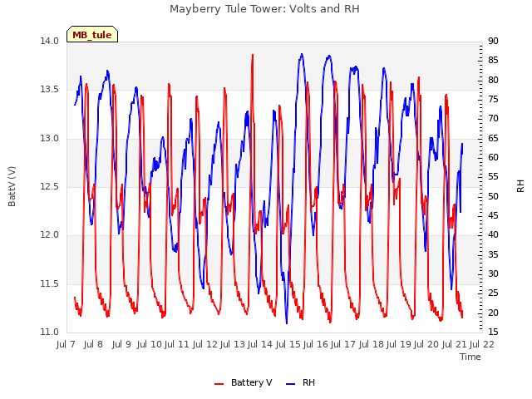Click the Jul 7 x-axis tick label
532x399 pixels.
[66, 345]
